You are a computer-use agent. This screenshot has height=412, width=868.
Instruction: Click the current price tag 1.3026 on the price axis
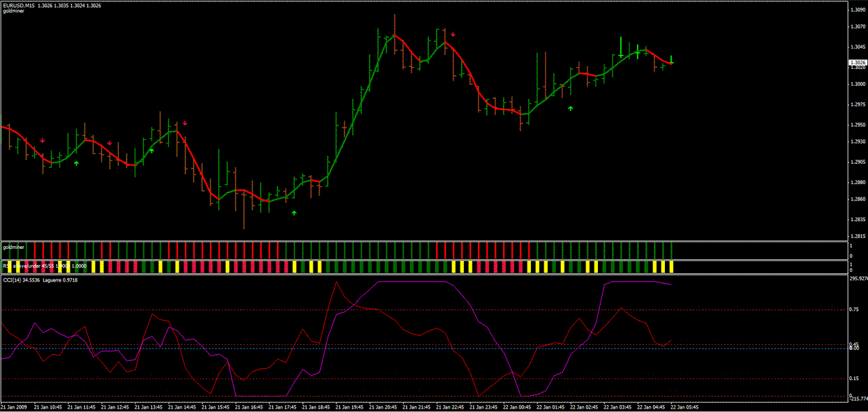pos(857,62)
